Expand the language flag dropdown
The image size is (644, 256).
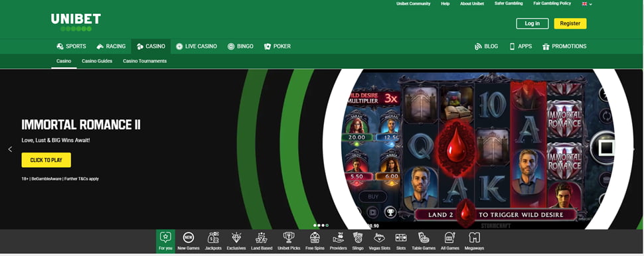coord(587,4)
